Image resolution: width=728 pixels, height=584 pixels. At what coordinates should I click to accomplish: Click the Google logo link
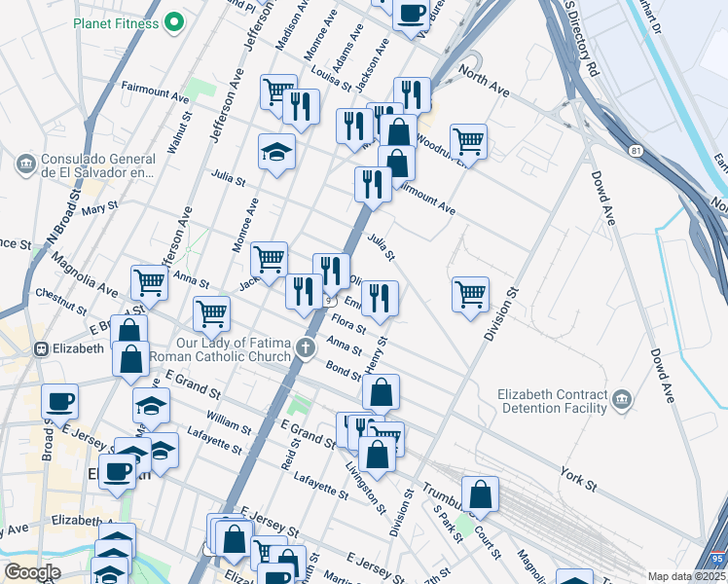pos(33,572)
